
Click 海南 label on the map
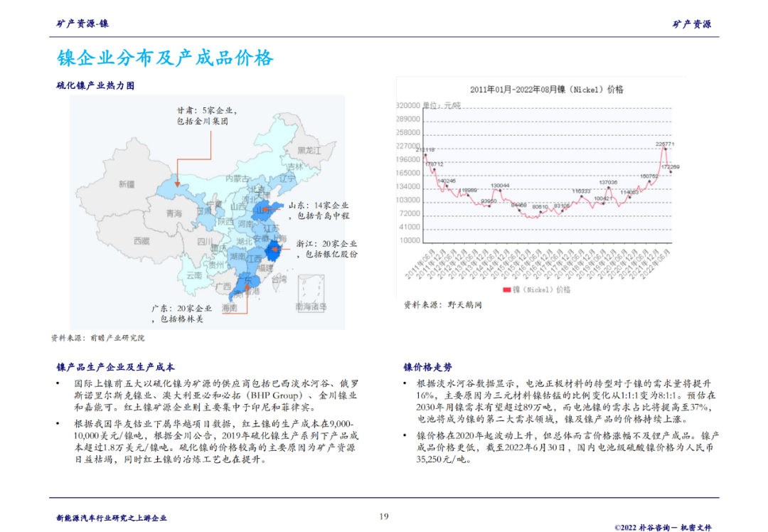(229, 308)
